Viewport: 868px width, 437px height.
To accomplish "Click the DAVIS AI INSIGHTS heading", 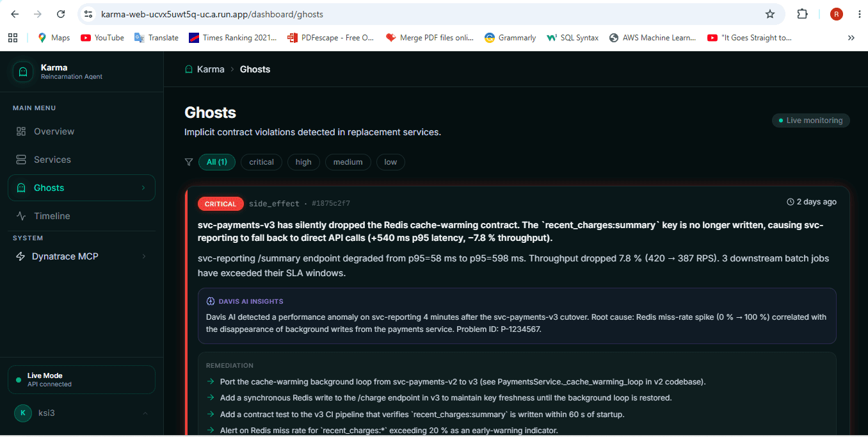I will coord(251,301).
